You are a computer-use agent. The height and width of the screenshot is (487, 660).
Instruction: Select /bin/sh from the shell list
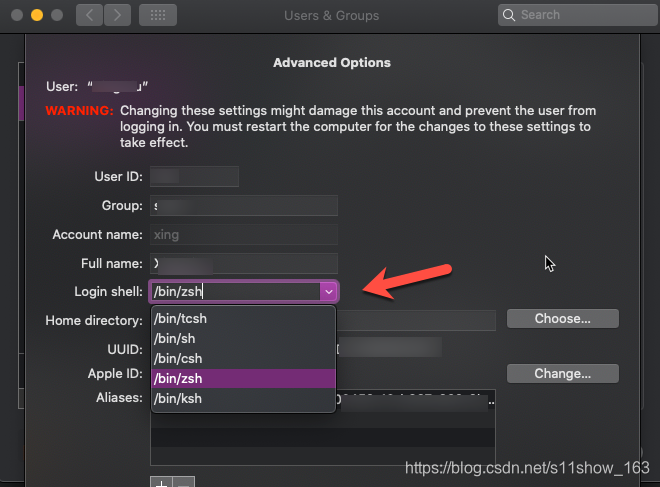pos(243,339)
